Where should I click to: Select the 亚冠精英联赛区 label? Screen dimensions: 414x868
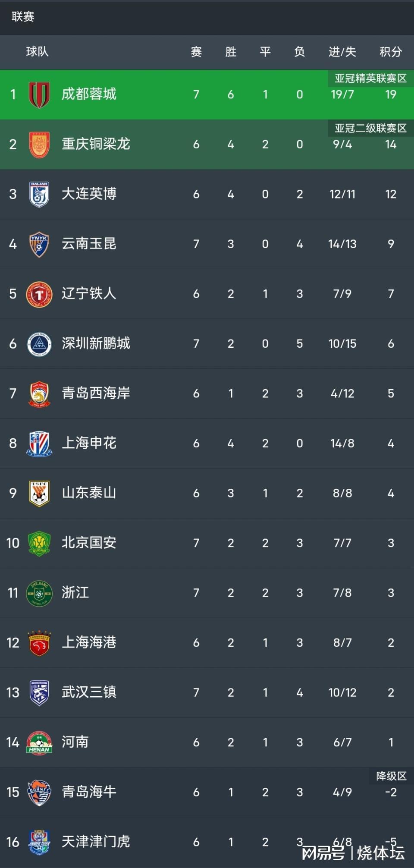click(x=370, y=78)
